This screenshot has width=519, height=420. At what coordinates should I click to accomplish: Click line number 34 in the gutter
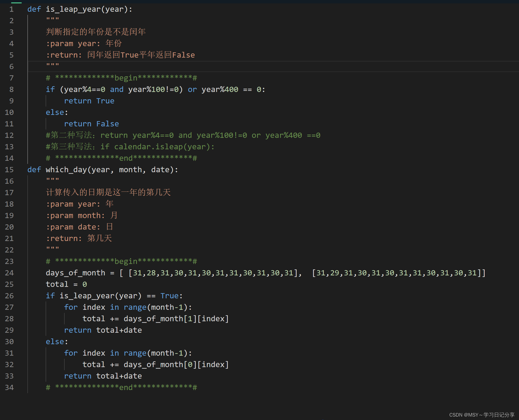[x=9, y=387]
